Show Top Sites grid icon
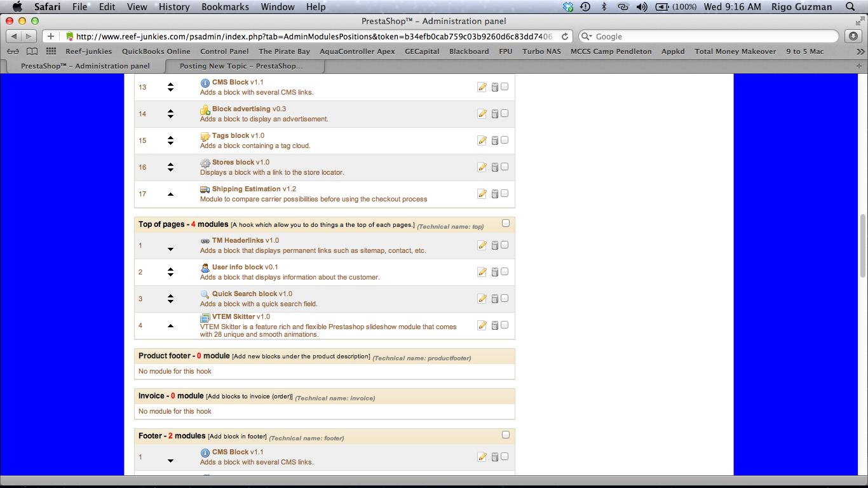Viewport: 868px width, 488px height. point(51,51)
